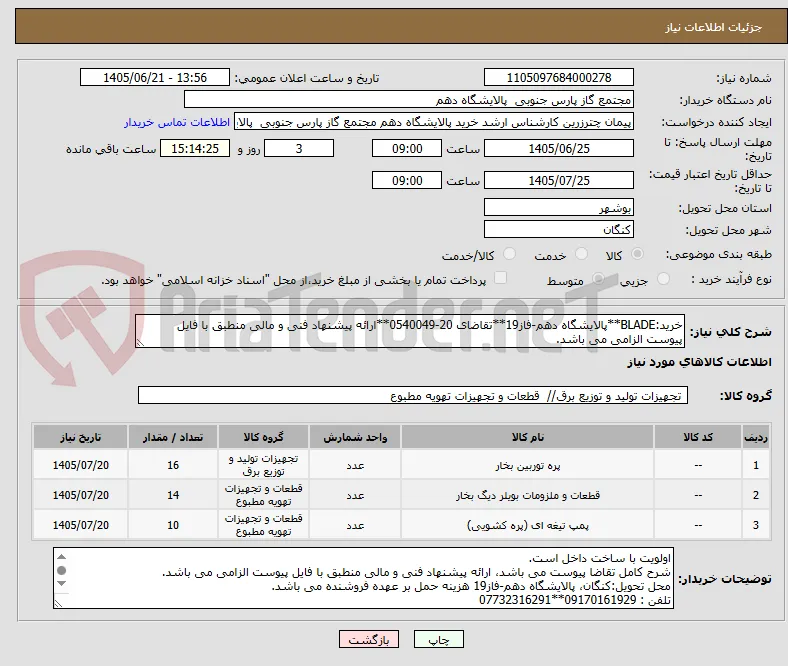
Task: Click the buyer notes scroll up arrow
Action: pyautogui.click(x=62, y=557)
